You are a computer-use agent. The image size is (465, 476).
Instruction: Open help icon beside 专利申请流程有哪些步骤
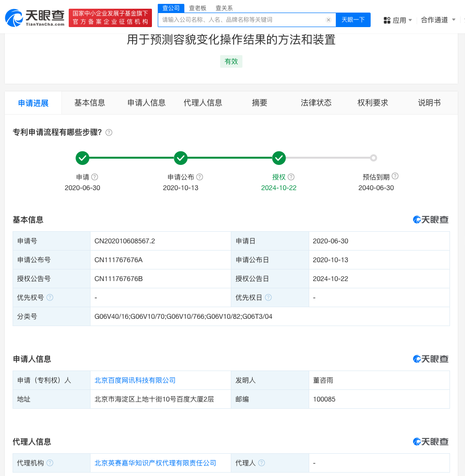coord(109,133)
